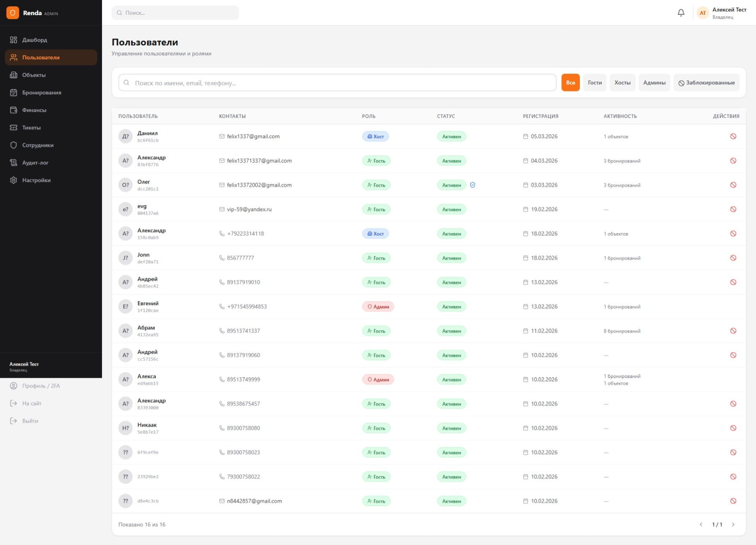Click the registration date 05.03.2026

point(544,136)
